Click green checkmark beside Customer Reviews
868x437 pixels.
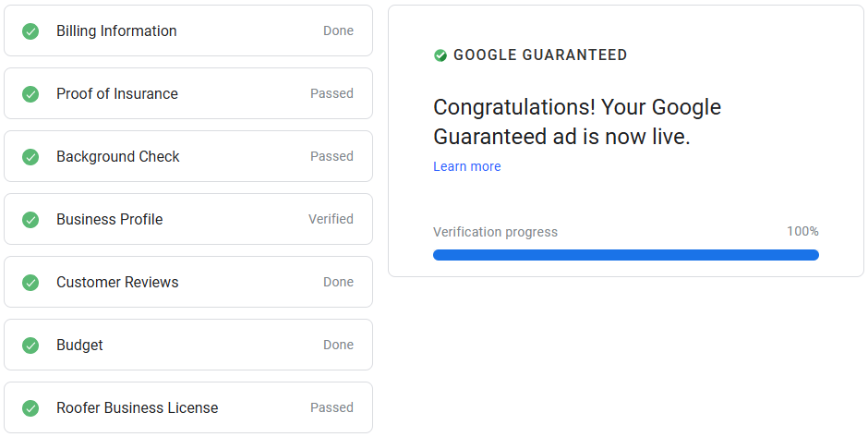pyautogui.click(x=30, y=283)
